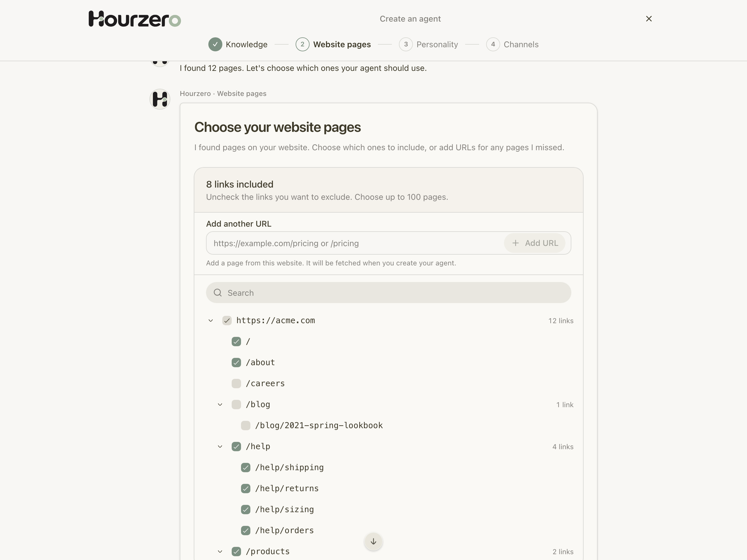The image size is (747, 560).
Task: Click the Knowledge step checkmark icon
Action: click(x=215, y=44)
